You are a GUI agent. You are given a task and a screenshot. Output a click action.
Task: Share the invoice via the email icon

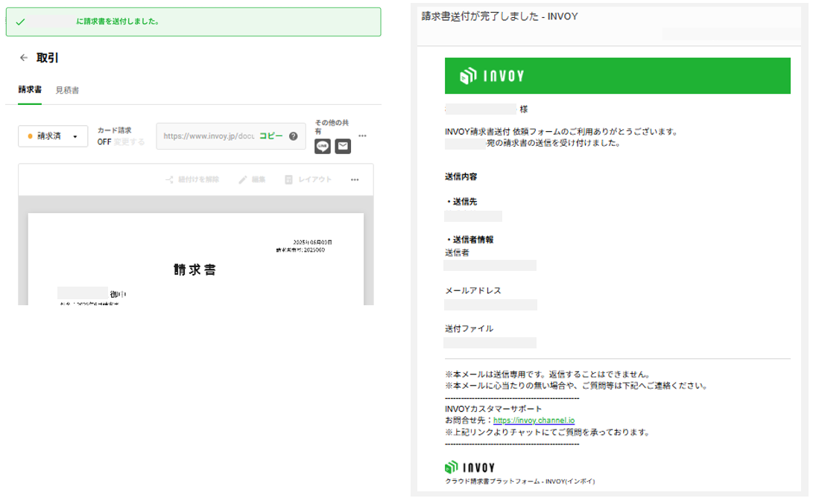pyautogui.click(x=343, y=147)
